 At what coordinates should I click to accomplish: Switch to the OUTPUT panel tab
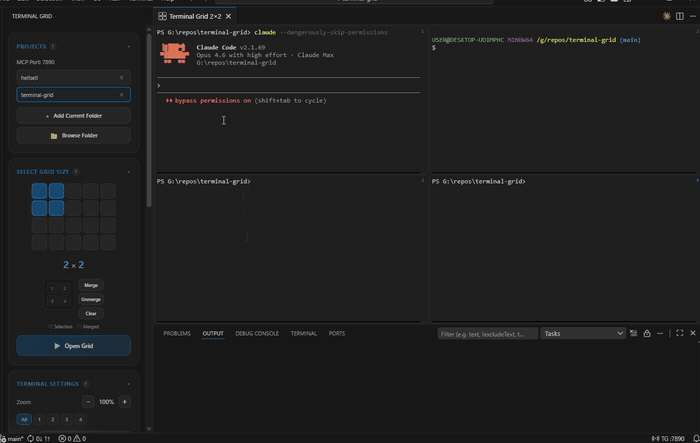213,334
